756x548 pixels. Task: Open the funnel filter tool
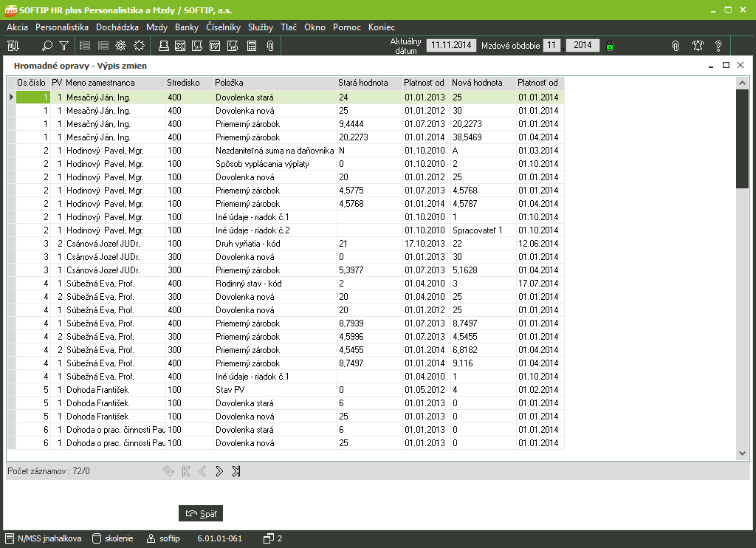64,46
